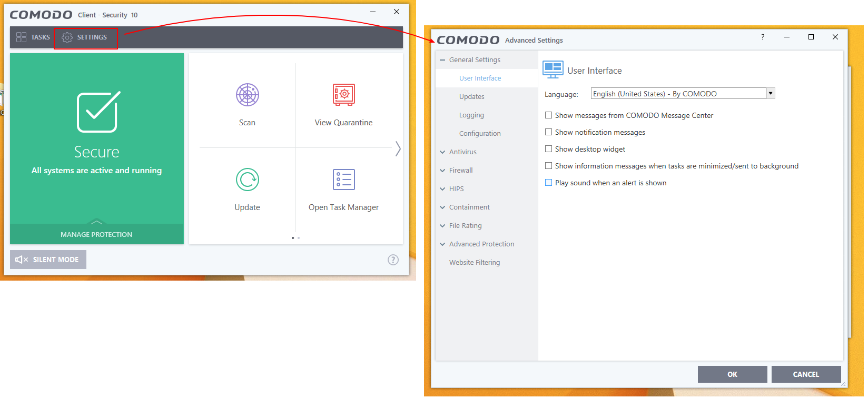Viewport: 868px width, 398px height.
Task: Expand the Manage Protection panel
Action: [x=96, y=234]
